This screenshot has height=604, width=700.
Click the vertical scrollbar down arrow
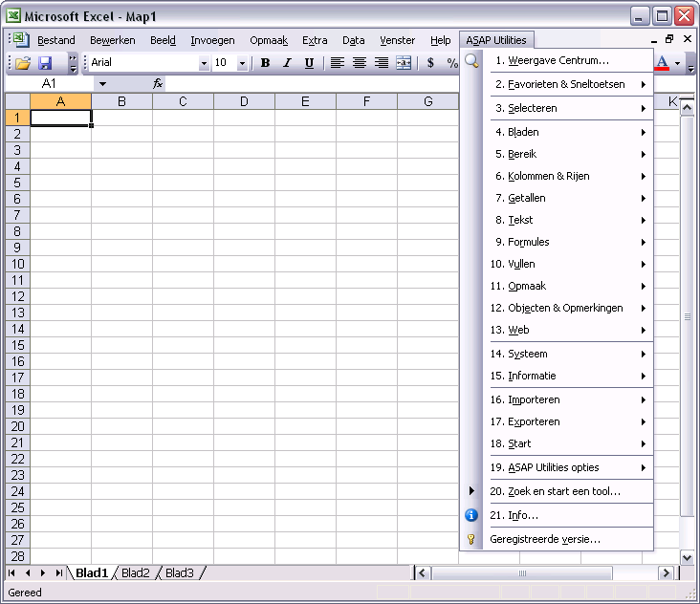(x=687, y=557)
